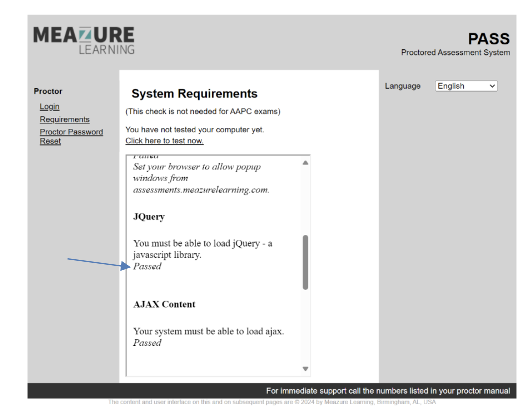
Task: Select the AJAX Content section heading
Action: coord(164,305)
